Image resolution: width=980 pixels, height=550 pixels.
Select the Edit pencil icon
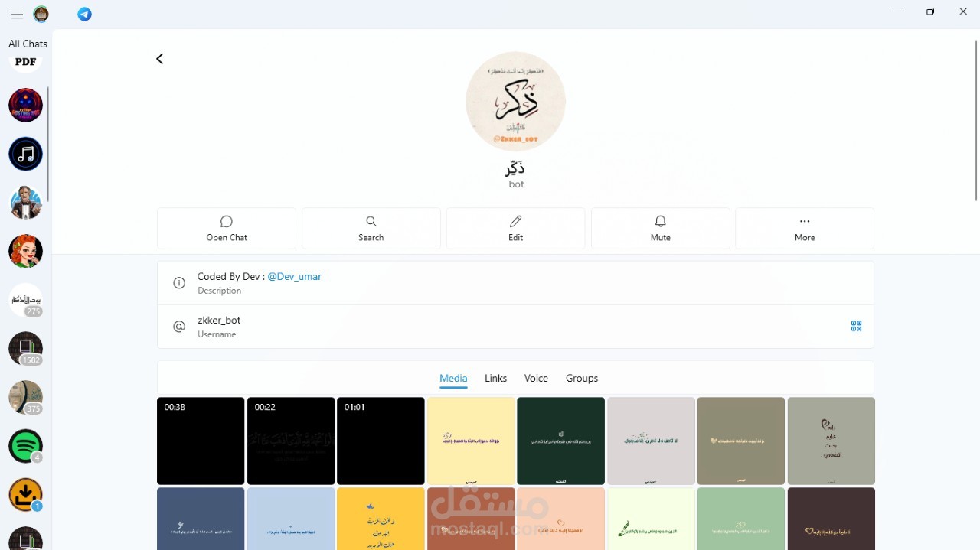coord(515,221)
